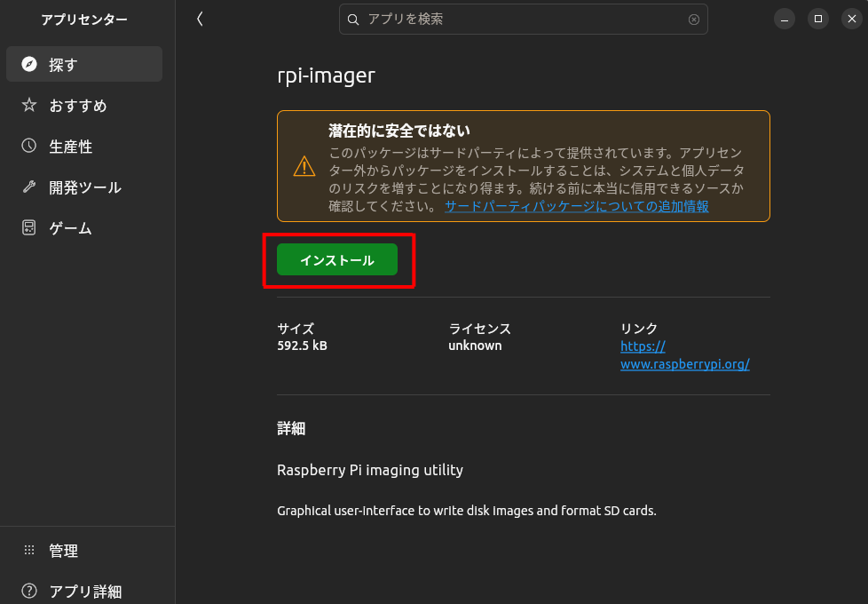Open おすすめ via the star icon
Screen dimensions: 868x604
29,106
